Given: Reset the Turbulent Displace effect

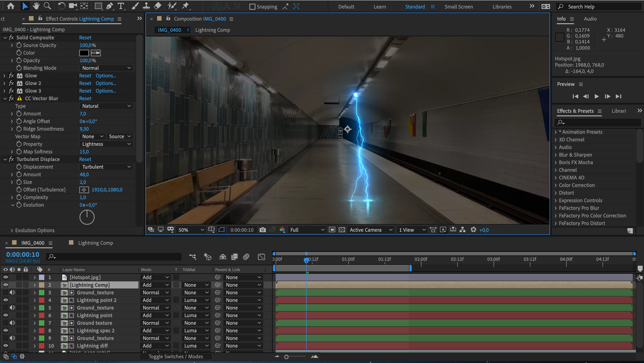Looking at the screenshot, I should 85,159.
